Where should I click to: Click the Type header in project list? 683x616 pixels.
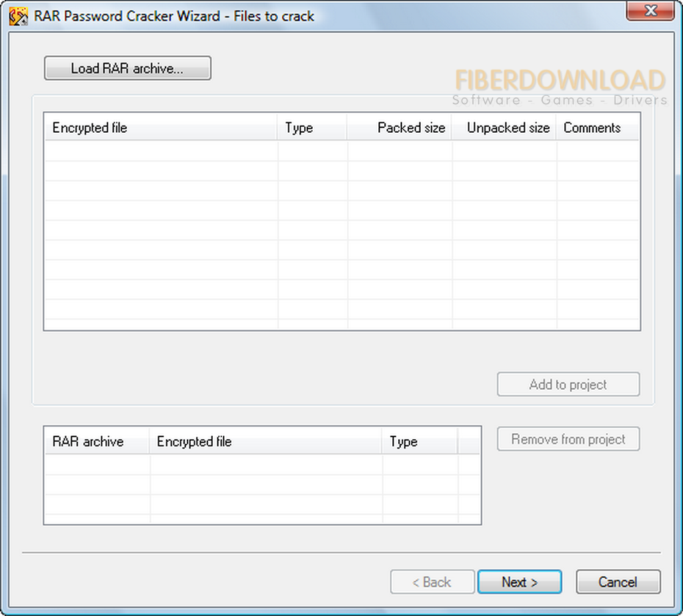pos(420,442)
